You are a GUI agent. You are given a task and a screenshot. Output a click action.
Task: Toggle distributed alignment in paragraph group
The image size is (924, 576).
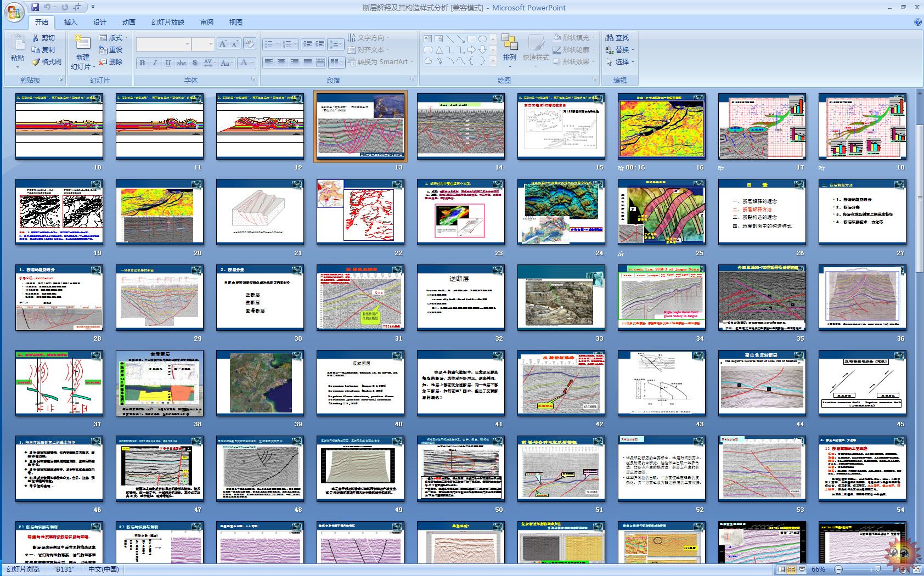(320, 63)
